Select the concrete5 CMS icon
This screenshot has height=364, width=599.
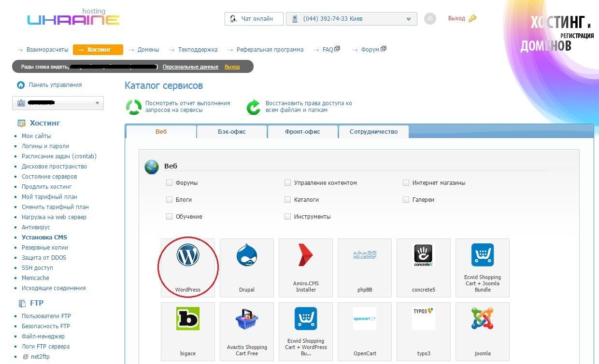pos(424,255)
